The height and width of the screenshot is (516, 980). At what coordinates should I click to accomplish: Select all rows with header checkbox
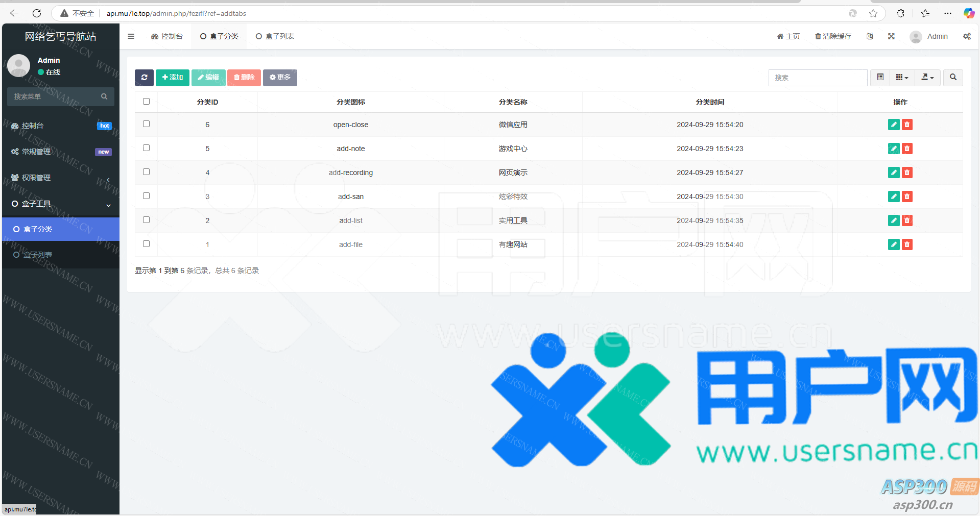[x=147, y=102]
